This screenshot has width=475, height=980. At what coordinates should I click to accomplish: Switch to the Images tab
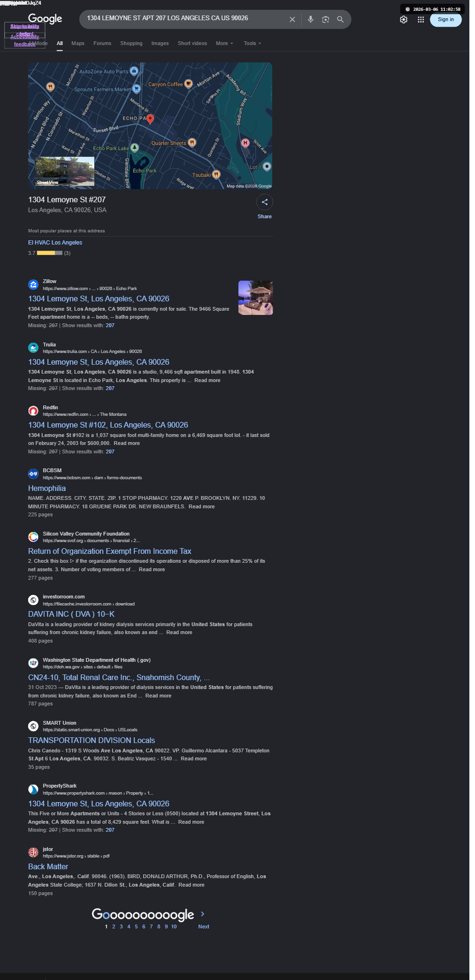pos(160,43)
